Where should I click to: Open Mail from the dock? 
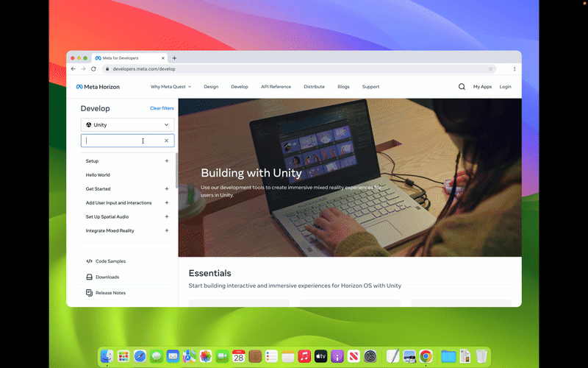coord(173,356)
